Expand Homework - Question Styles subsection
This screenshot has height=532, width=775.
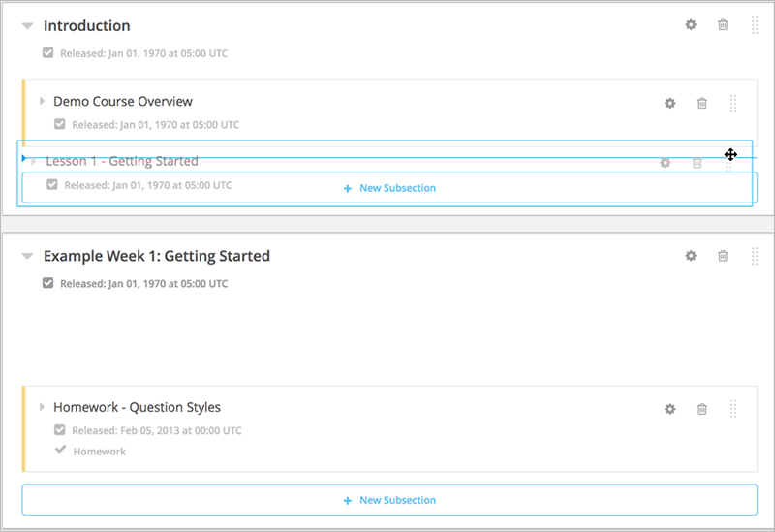pyautogui.click(x=42, y=407)
